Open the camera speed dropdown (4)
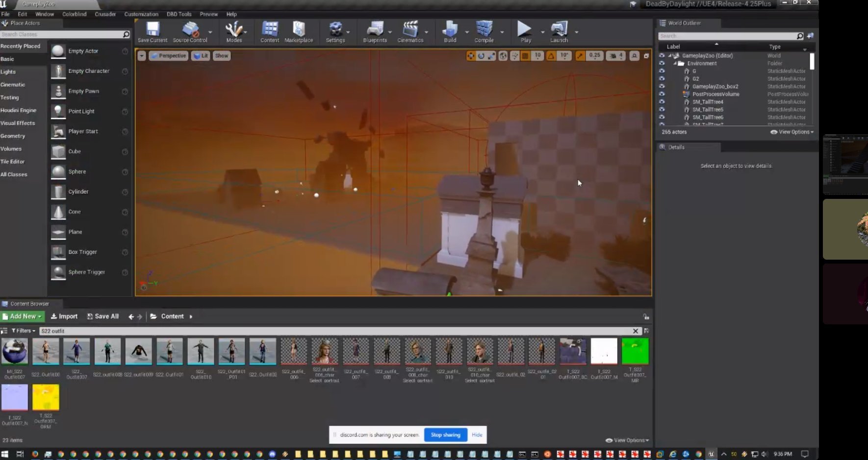 [616, 56]
